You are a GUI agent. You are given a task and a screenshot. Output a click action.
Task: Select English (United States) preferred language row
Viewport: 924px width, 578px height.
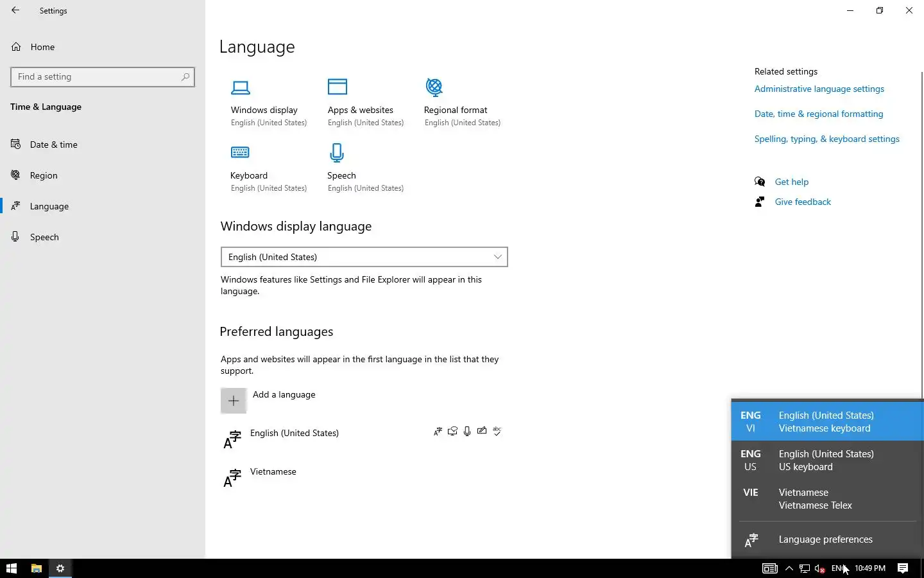pyautogui.click(x=364, y=439)
